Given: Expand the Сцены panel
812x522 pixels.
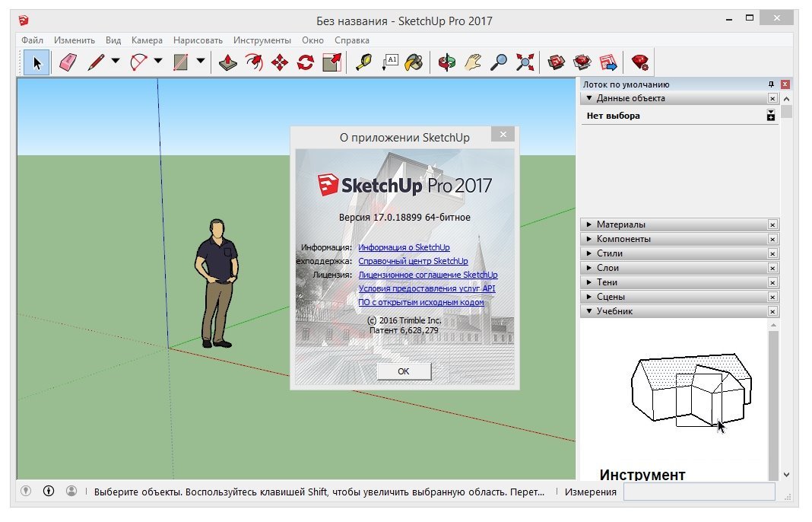Looking at the screenshot, I should pos(588,297).
